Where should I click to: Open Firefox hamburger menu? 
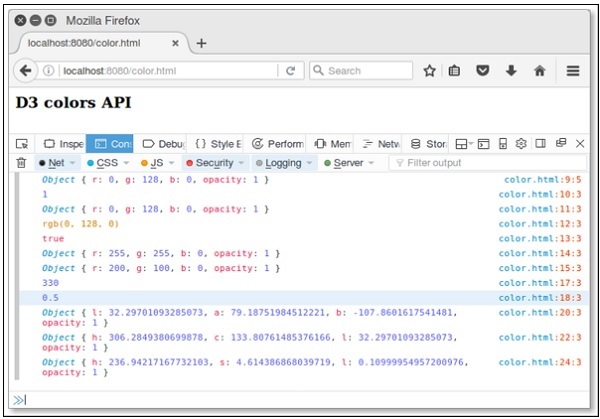click(x=573, y=71)
